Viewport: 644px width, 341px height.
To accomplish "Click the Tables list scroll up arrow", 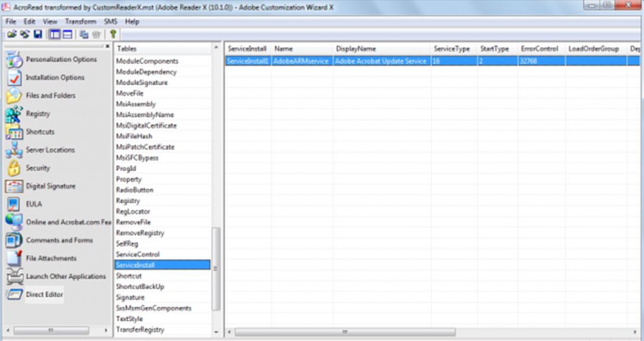I will (216, 48).
